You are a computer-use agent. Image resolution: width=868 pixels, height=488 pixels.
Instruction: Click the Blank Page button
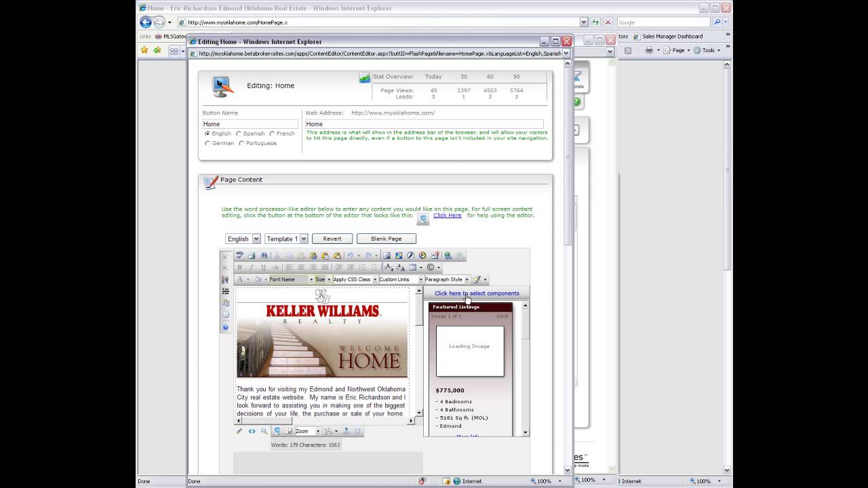click(386, 239)
